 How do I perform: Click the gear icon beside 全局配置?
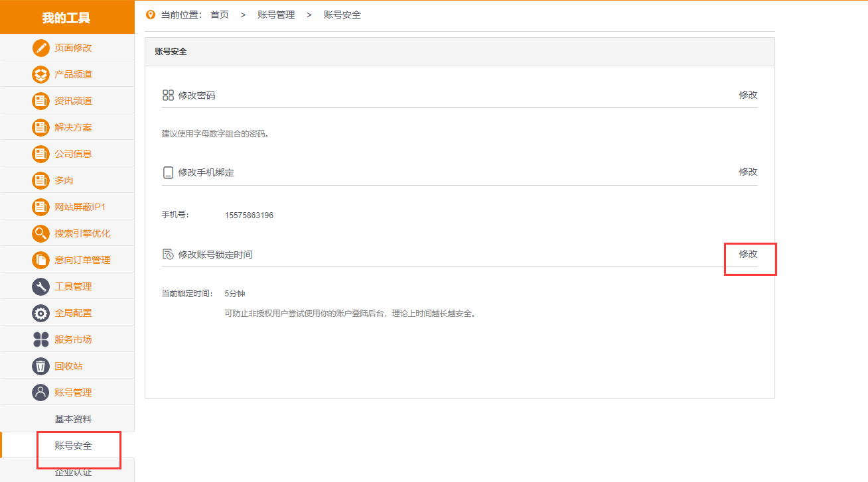[x=41, y=313]
